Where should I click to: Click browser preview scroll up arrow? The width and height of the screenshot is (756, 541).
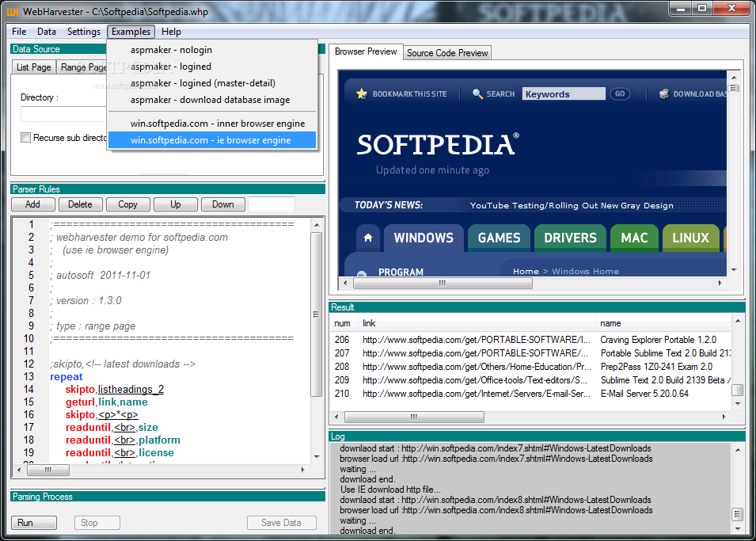[x=735, y=77]
